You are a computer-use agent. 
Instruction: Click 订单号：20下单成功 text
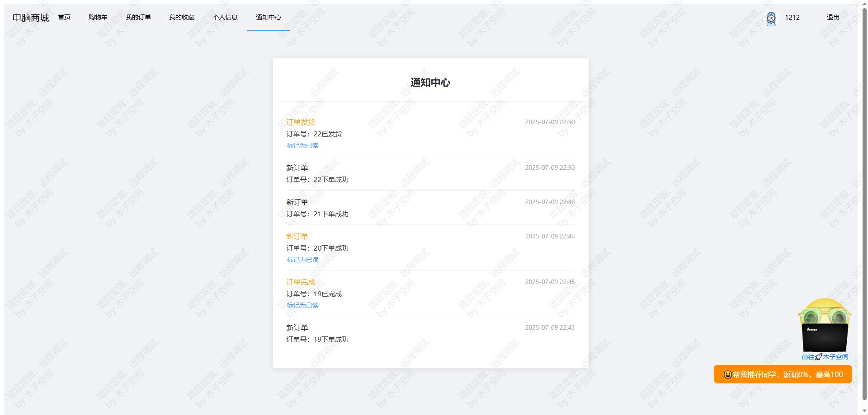click(317, 248)
